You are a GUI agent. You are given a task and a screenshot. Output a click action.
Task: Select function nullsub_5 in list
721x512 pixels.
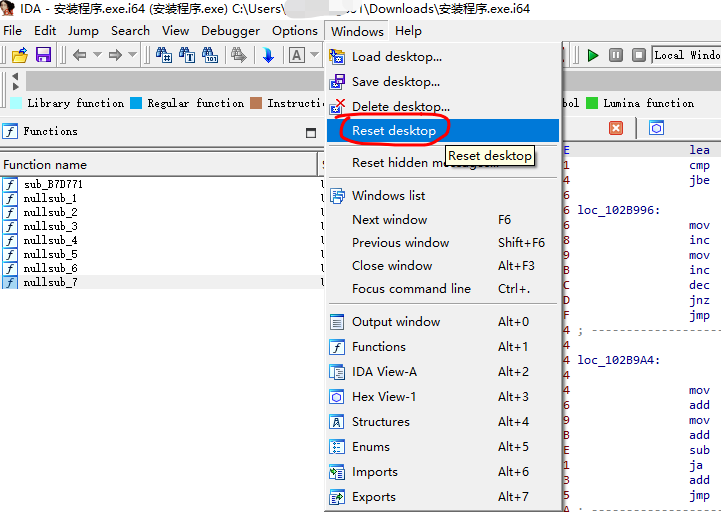click(50, 254)
